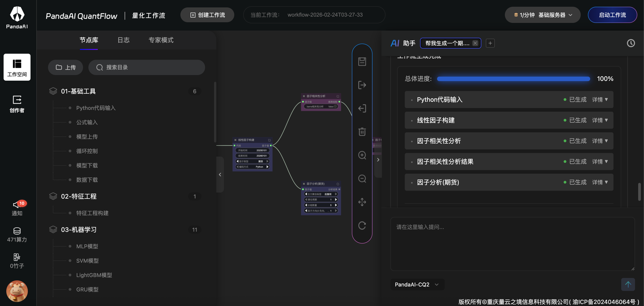
Task: Click right arrow of 调仓周期 stepper
Action: 336,200
